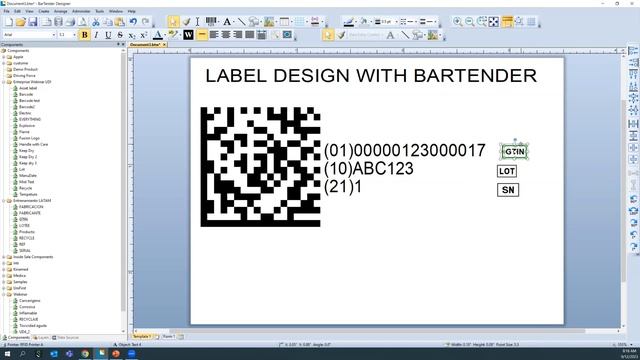
Task: Align text left
Action: (214, 35)
